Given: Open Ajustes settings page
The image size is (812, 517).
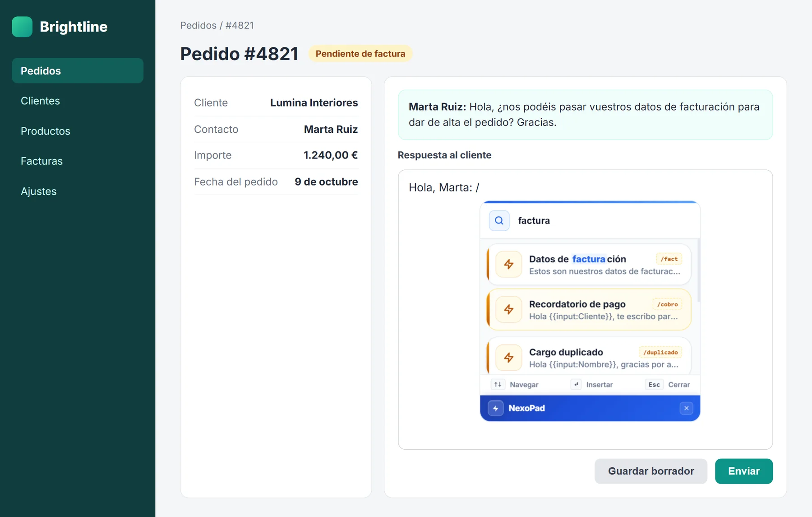Looking at the screenshot, I should coord(78,191).
